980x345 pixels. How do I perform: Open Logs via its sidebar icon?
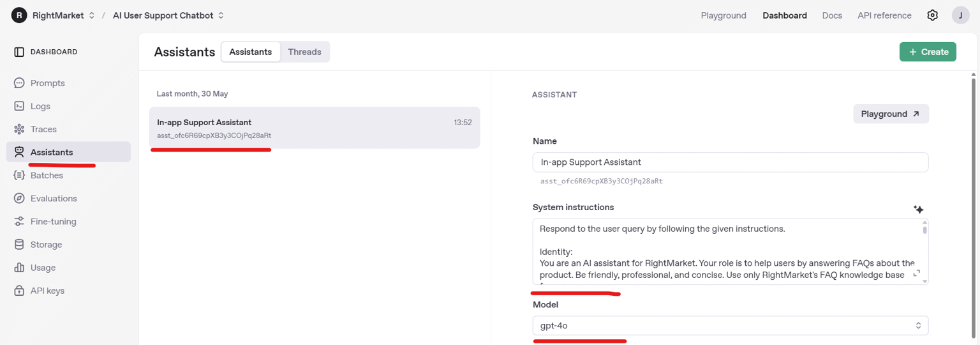[x=19, y=106]
